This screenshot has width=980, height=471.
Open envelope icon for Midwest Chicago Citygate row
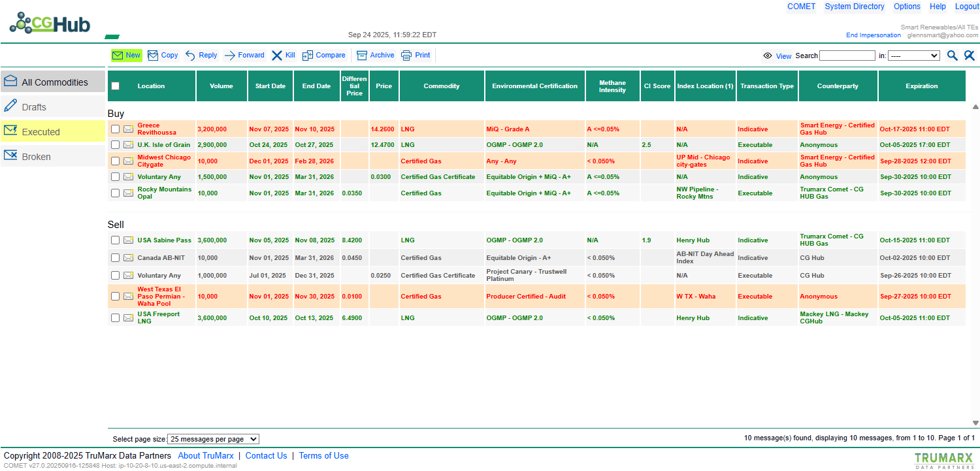tap(129, 161)
